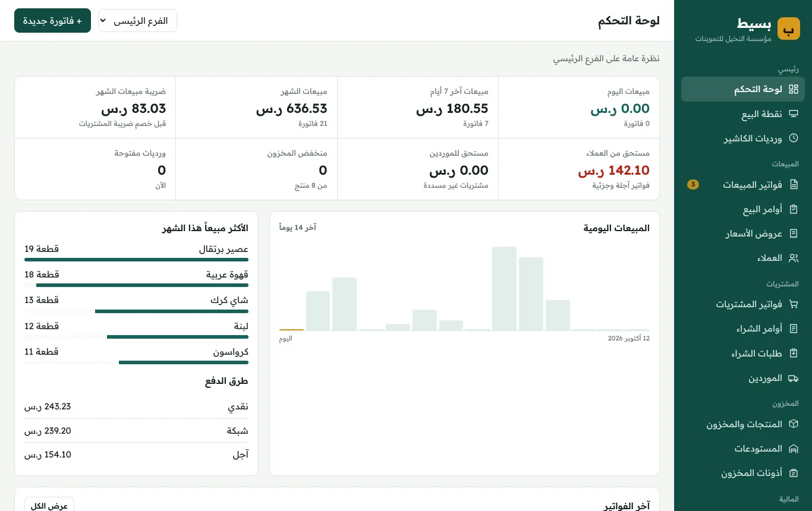The width and height of the screenshot is (812, 511).
Task: Click the المبيعات اليومية chart title
Action: [x=616, y=228]
